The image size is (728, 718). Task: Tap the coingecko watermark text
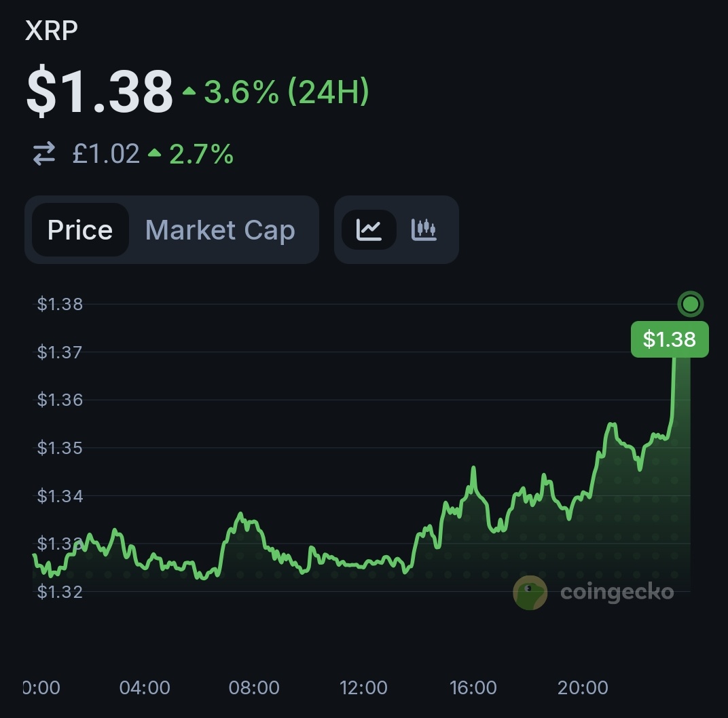(x=617, y=592)
